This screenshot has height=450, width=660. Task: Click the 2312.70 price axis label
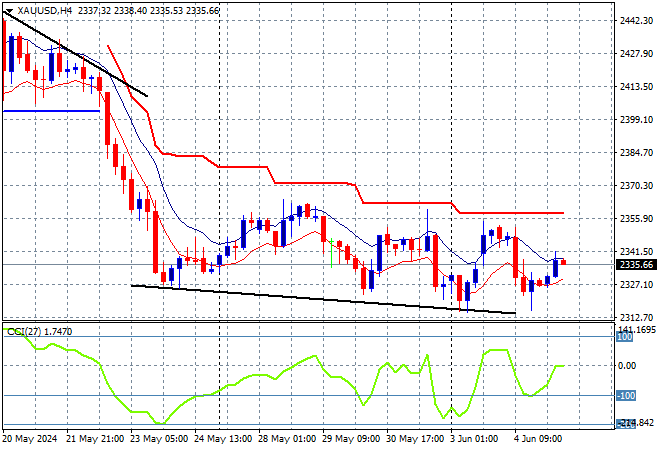click(636, 317)
